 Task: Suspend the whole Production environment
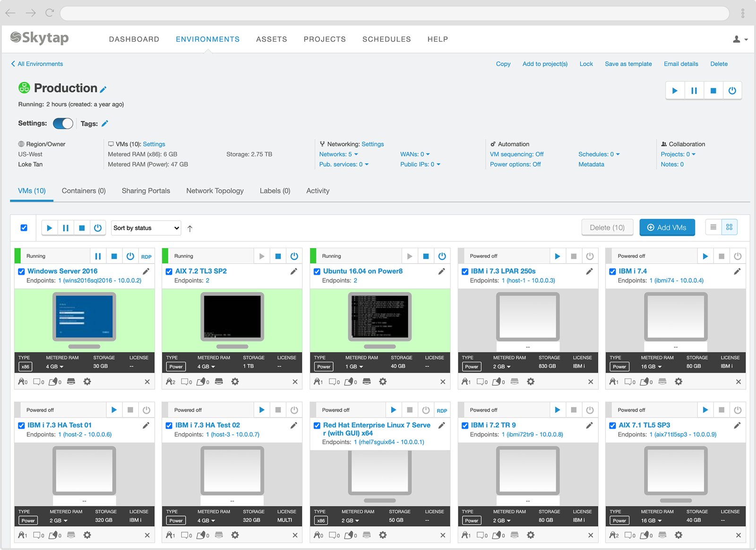pyautogui.click(x=694, y=91)
